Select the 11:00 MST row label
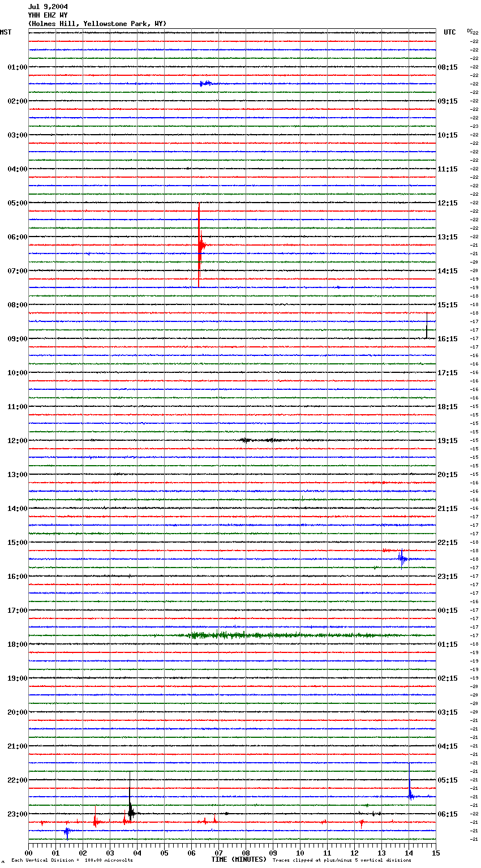 [x=17, y=407]
